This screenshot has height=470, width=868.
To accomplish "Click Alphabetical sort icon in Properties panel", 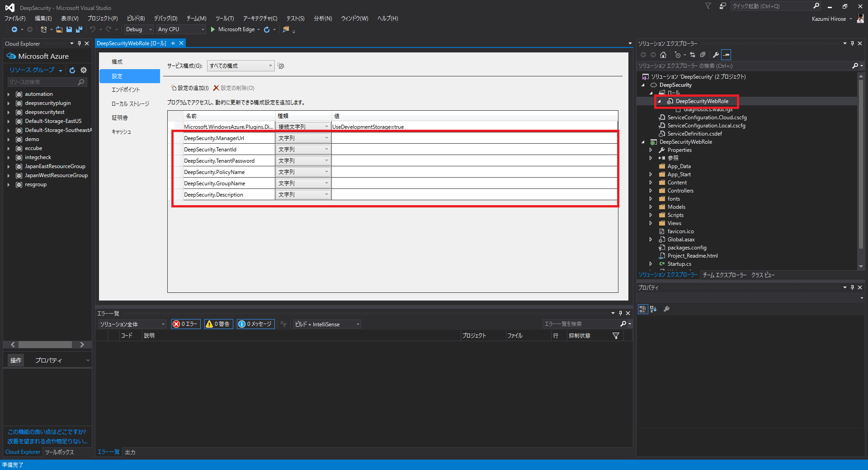I will point(653,309).
